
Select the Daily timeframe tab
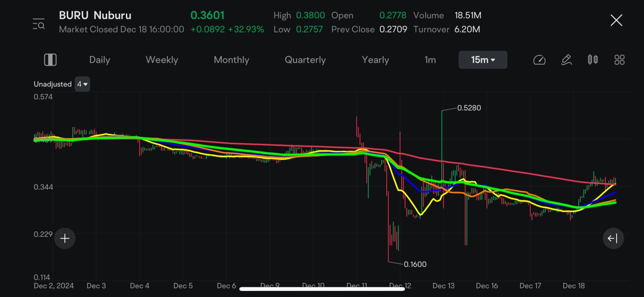(x=99, y=60)
